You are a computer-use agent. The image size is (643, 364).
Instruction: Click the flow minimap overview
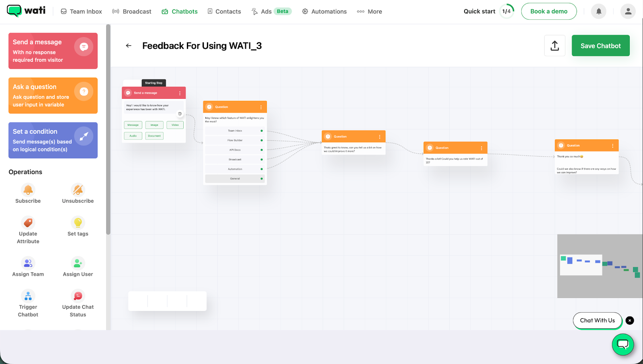click(x=600, y=266)
